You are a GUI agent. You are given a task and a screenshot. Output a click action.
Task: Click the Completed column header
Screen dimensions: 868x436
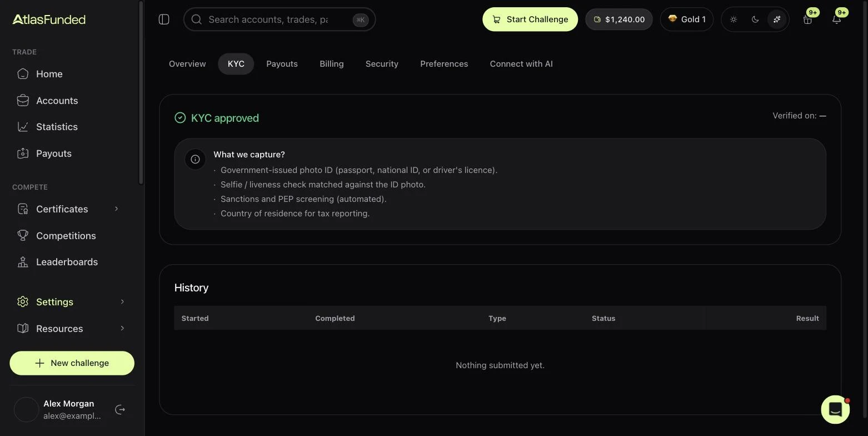[335, 319]
